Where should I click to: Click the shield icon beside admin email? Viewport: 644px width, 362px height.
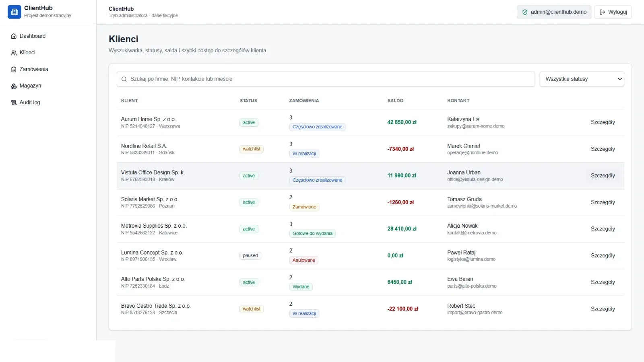525,12
